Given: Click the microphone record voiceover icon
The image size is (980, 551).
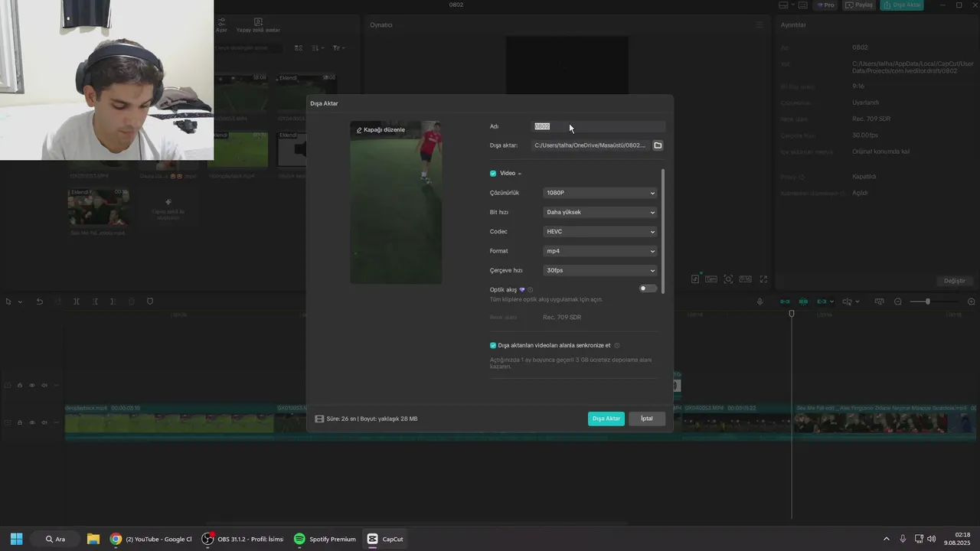Looking at the screenshot, I should pyautogui.click(x=760, y=302).
